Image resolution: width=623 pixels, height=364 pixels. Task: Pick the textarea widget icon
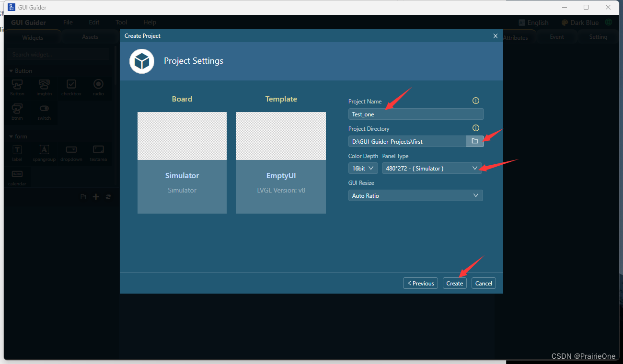point(98,150)
